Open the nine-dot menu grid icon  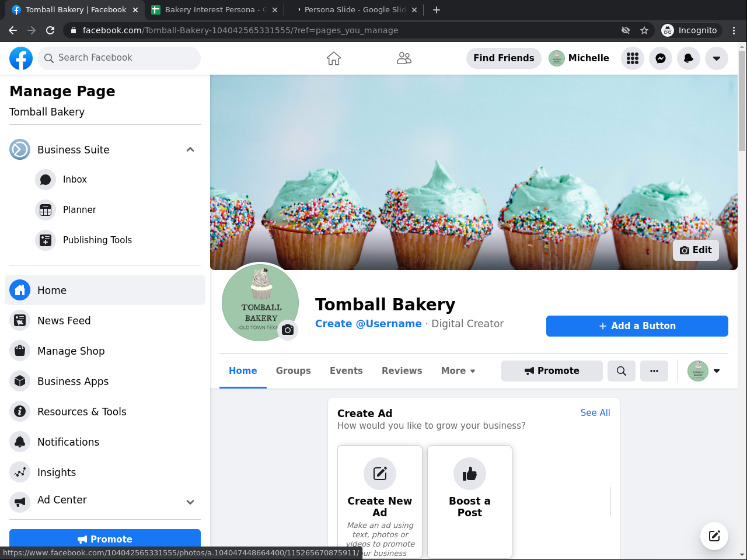click(x=633, y=58)
